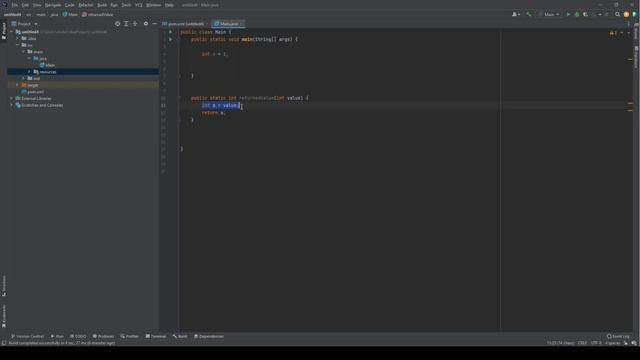Click the Select Opened File target icon
This screenshot has width=640, height=360.
[x=118, y=24]
